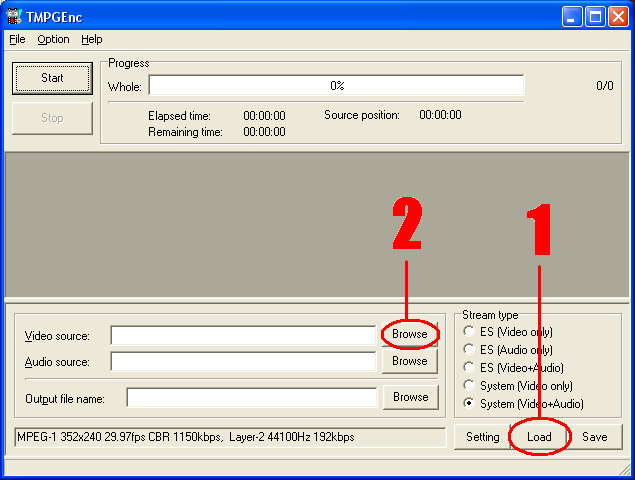
Task: Click the Start encoding button
Action: pos(52,78)
